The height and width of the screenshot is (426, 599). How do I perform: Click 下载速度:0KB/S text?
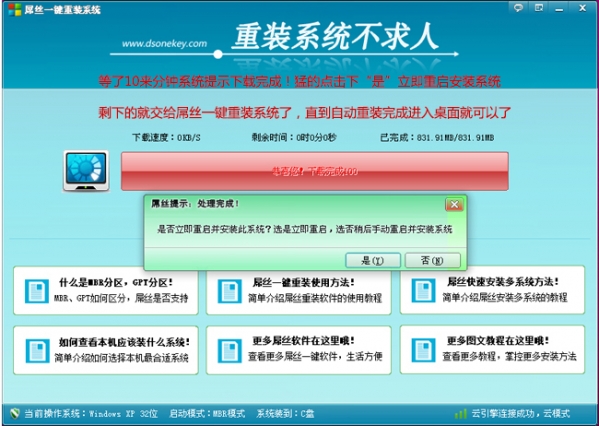pos(166,138)
